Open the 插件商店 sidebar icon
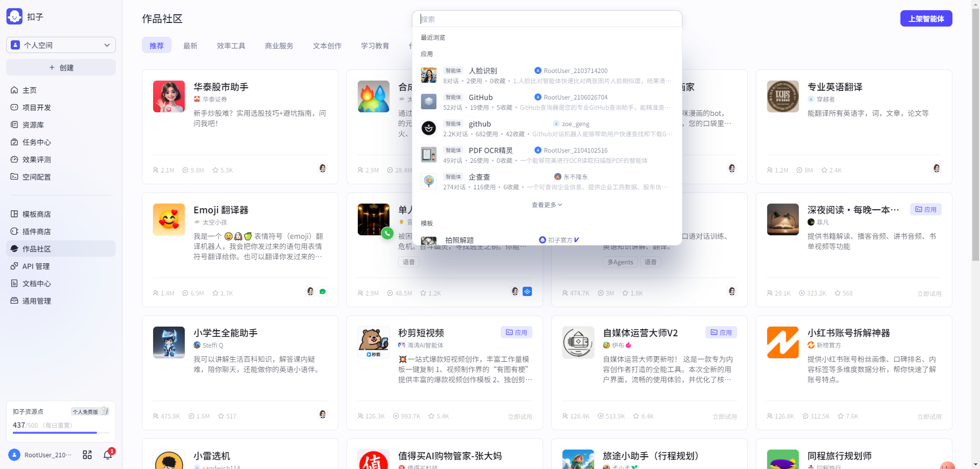The image size is (980, 469). tap(14, 232)
